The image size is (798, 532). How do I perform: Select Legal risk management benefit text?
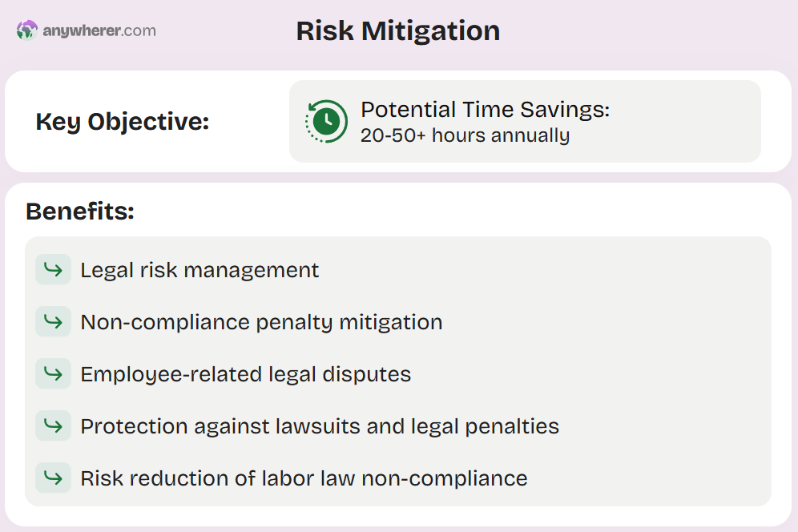[199, 270]
